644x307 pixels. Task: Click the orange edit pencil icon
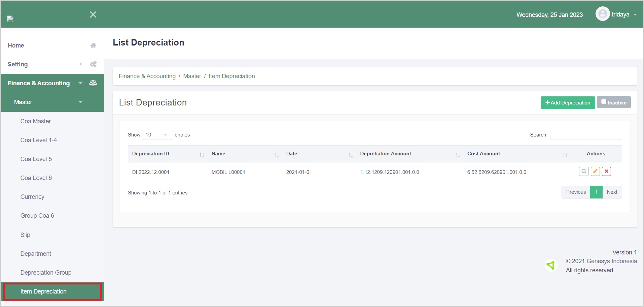[x=595, y=172]
